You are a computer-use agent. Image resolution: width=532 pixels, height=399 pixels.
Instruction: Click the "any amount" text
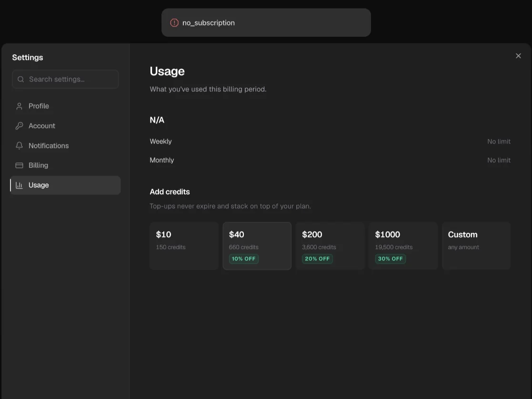[463, 247]
